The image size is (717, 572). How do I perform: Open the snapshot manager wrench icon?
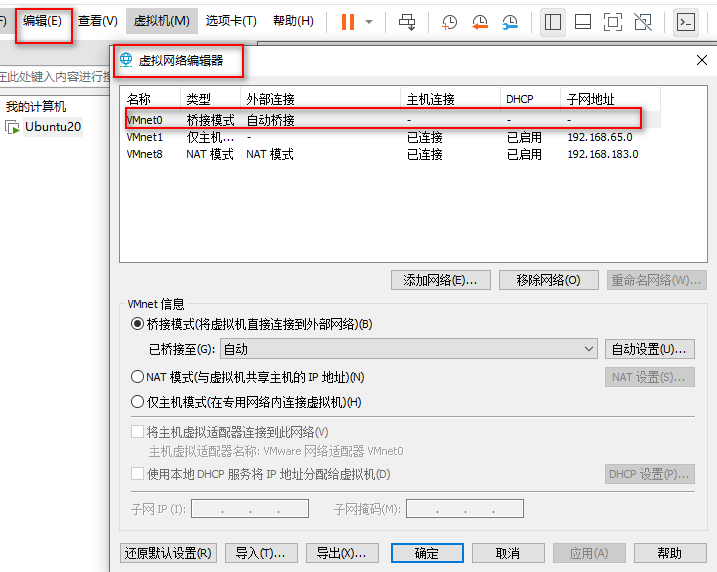coord(510,21)
